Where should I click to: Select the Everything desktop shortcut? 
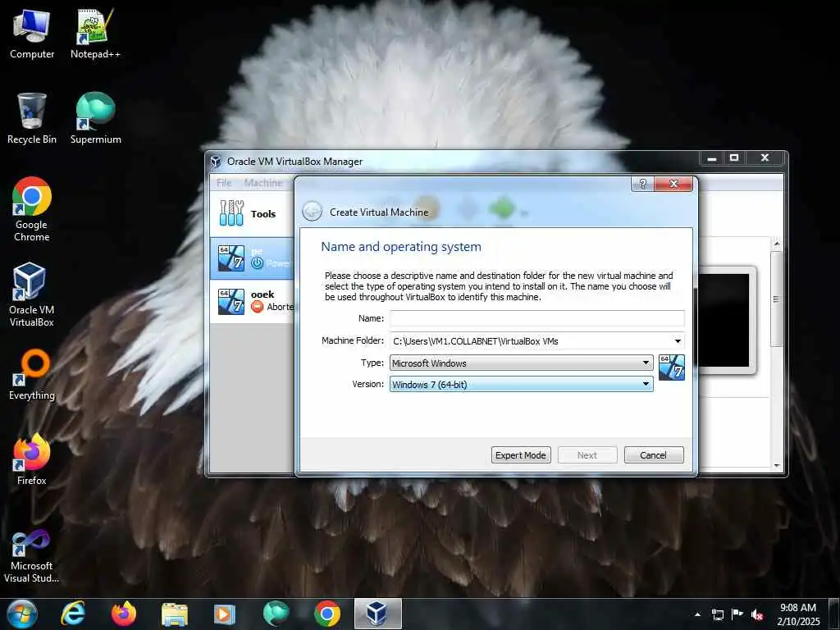(32, 374)
